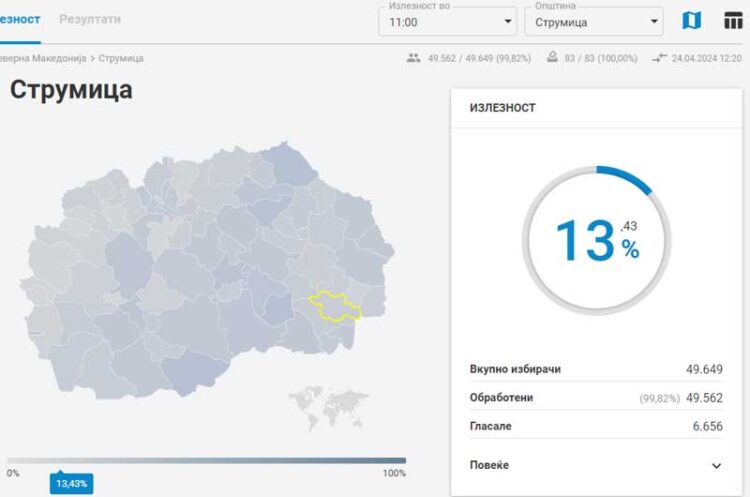Open the Излезност во 11:00 dropdown

448,22
